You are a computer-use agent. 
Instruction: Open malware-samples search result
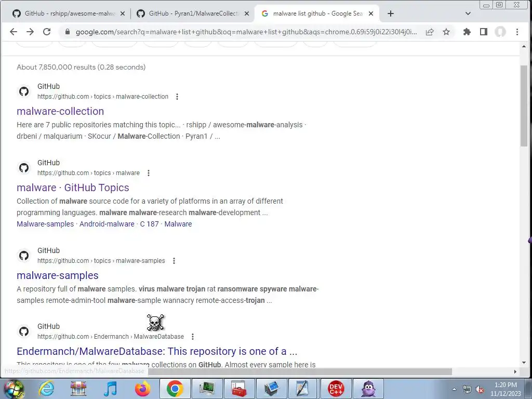[x=57, y=275]
